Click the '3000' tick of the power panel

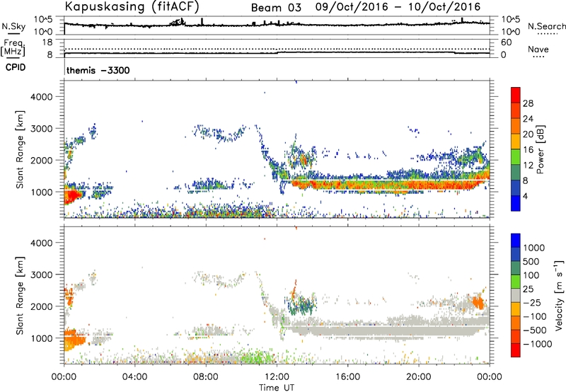(x=42, y=129)
